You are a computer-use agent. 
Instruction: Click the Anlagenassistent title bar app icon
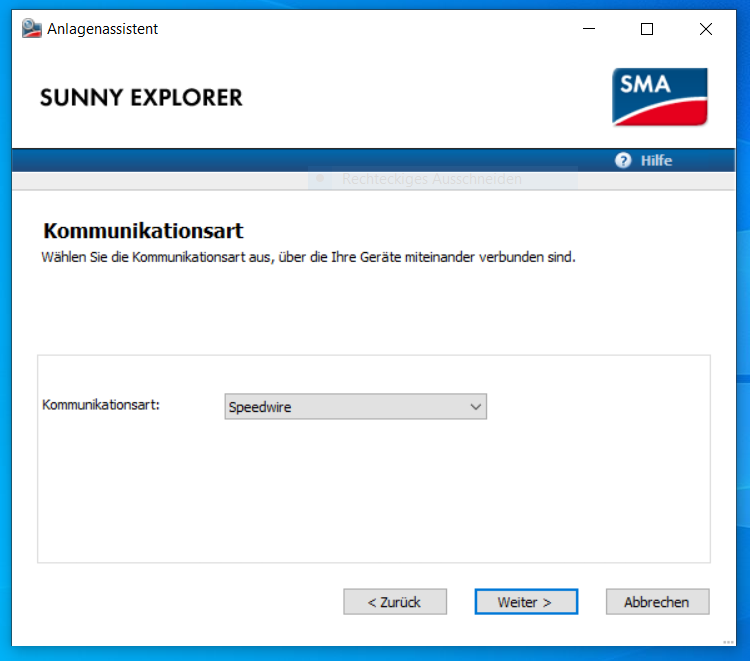click(x=32, y=29)
